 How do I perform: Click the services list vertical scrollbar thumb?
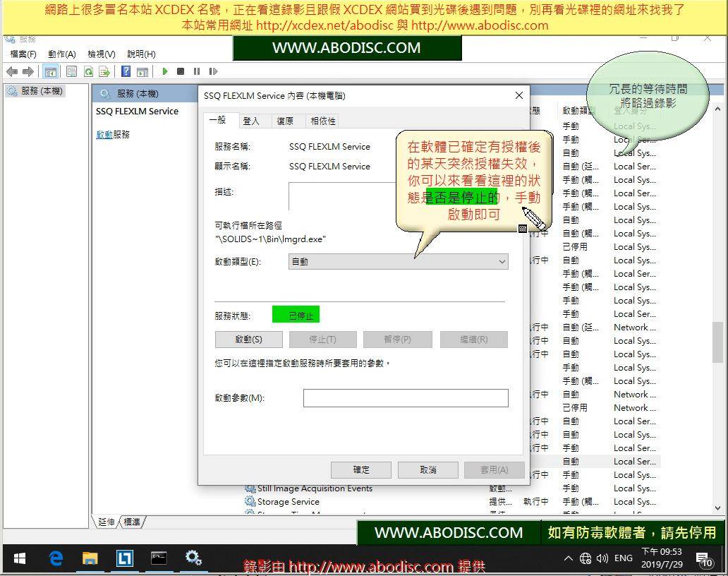[x=718, y=342]
